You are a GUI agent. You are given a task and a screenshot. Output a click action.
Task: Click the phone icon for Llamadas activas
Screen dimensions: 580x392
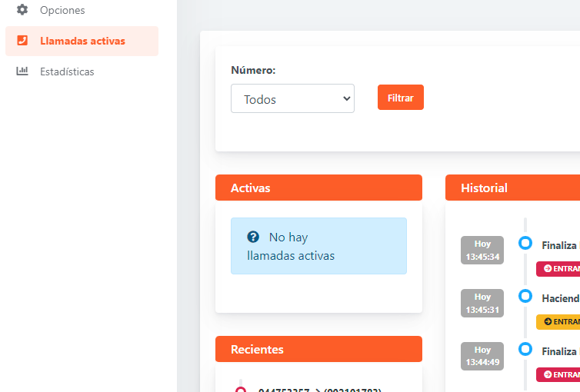[22, 41]
